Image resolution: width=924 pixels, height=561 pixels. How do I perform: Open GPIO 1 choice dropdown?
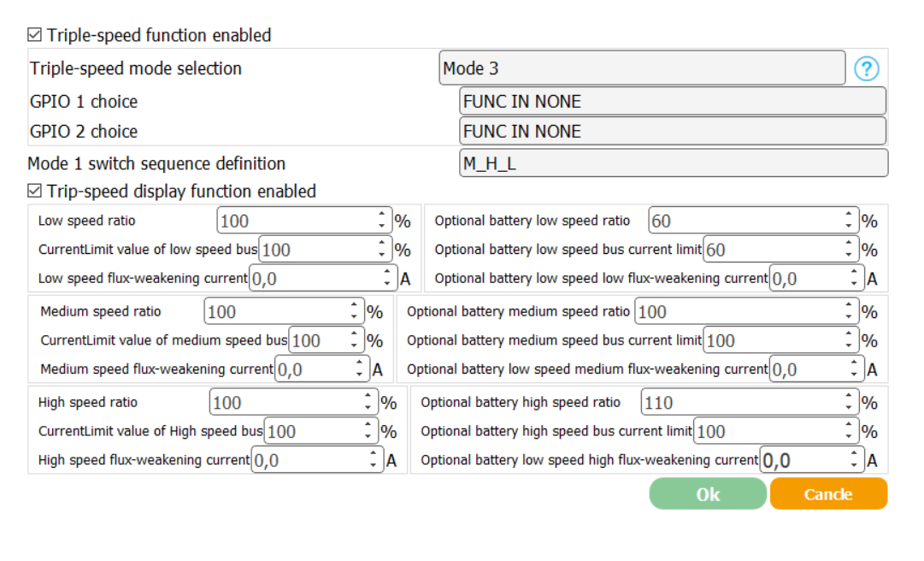pos(672,102)
